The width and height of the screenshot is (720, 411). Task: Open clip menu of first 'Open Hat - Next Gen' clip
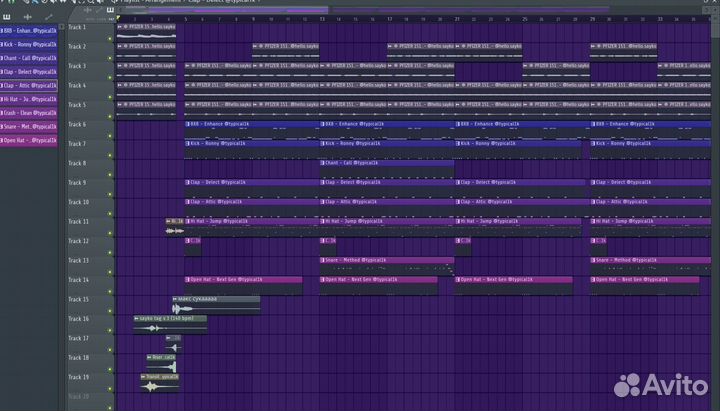188,279
